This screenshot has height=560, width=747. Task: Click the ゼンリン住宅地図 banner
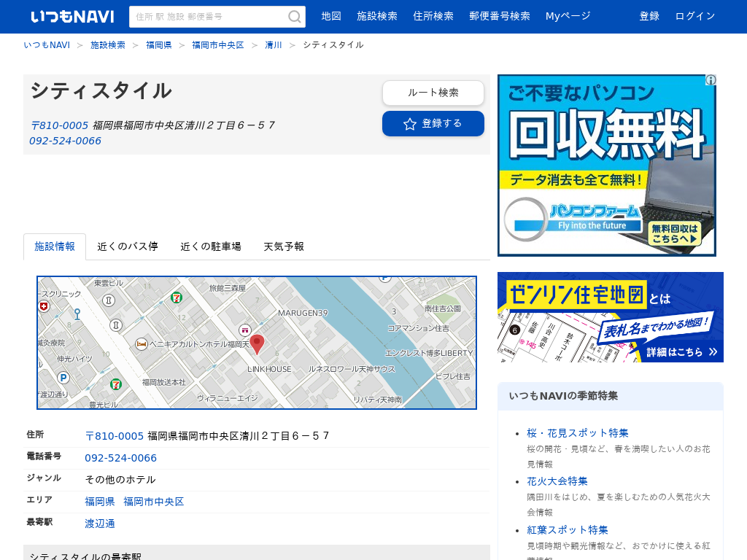610,317
